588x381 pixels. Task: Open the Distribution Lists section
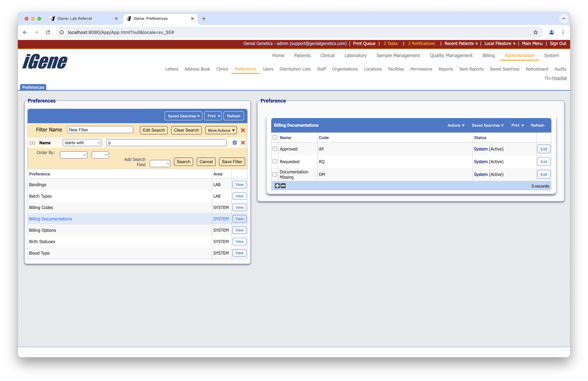click(x=295, y=69)
